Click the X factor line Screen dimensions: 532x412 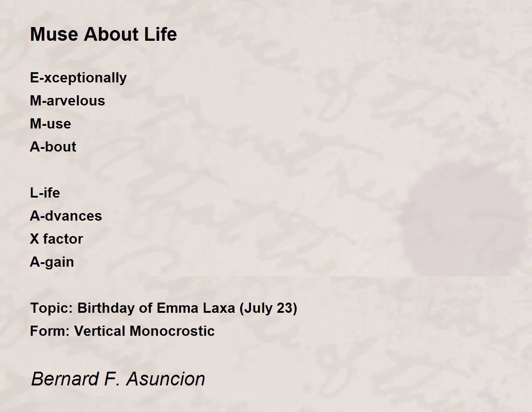(x=56, y=239)
